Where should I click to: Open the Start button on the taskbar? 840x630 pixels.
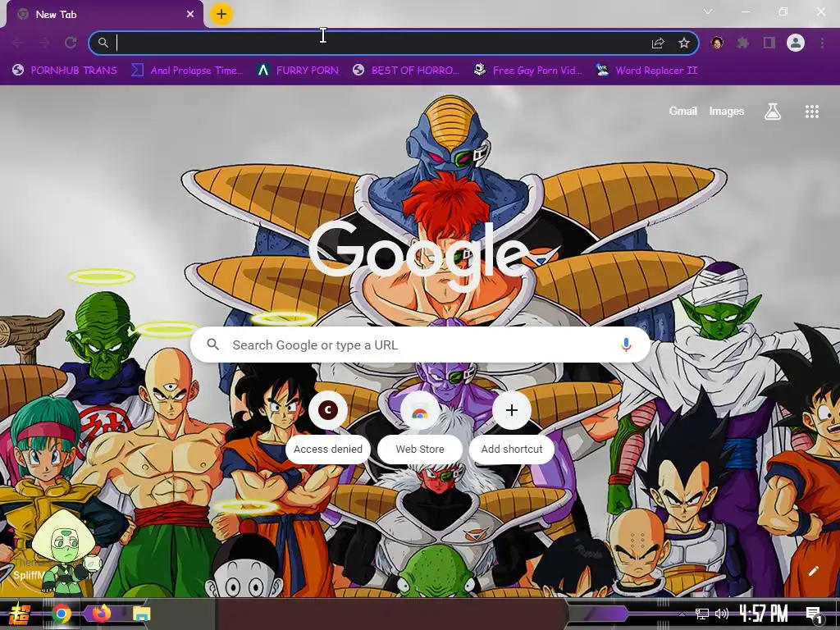(x=20, y=614)
